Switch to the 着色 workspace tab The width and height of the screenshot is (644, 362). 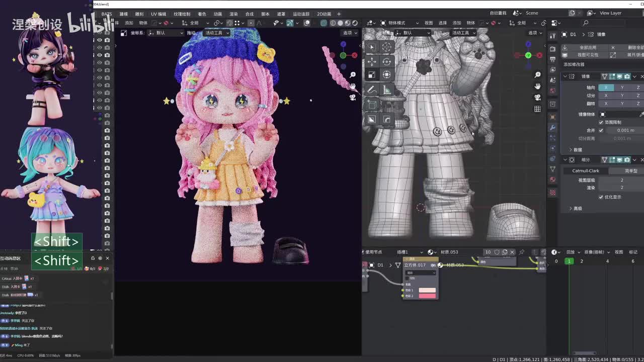202,14
